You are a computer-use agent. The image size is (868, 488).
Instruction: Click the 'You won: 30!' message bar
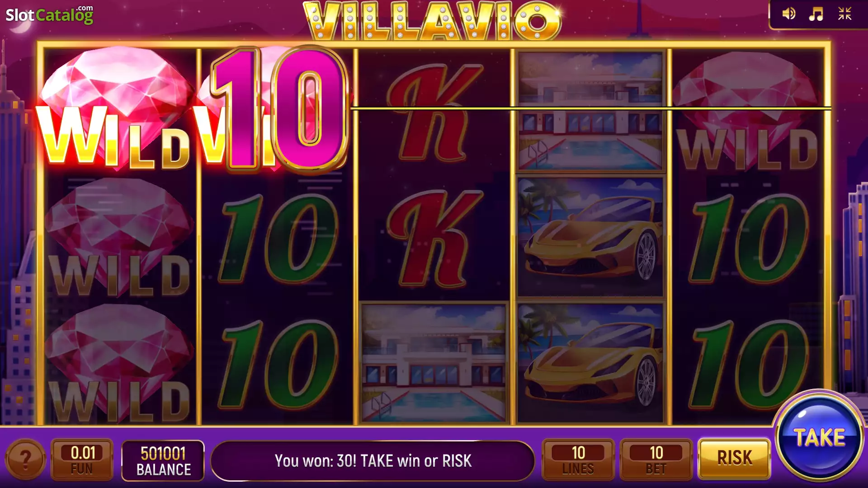(373, 460)
